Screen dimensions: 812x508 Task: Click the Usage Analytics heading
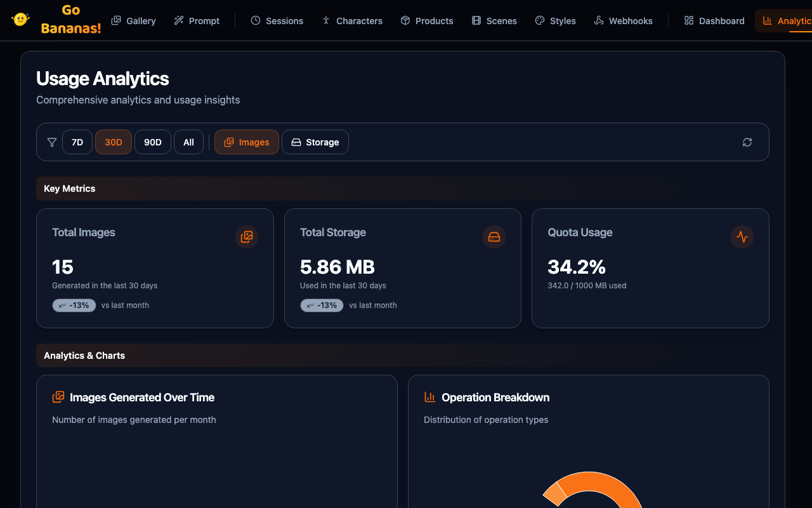point(103,79)
